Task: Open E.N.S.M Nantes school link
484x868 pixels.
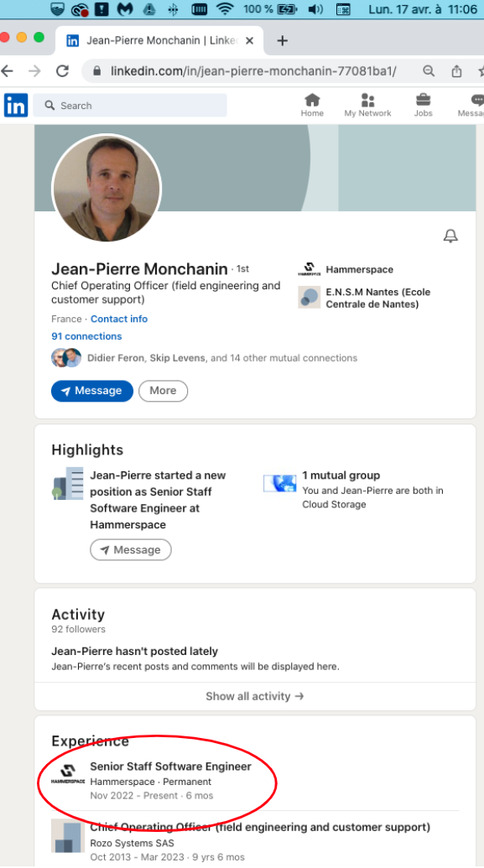Action: [364, 298]
